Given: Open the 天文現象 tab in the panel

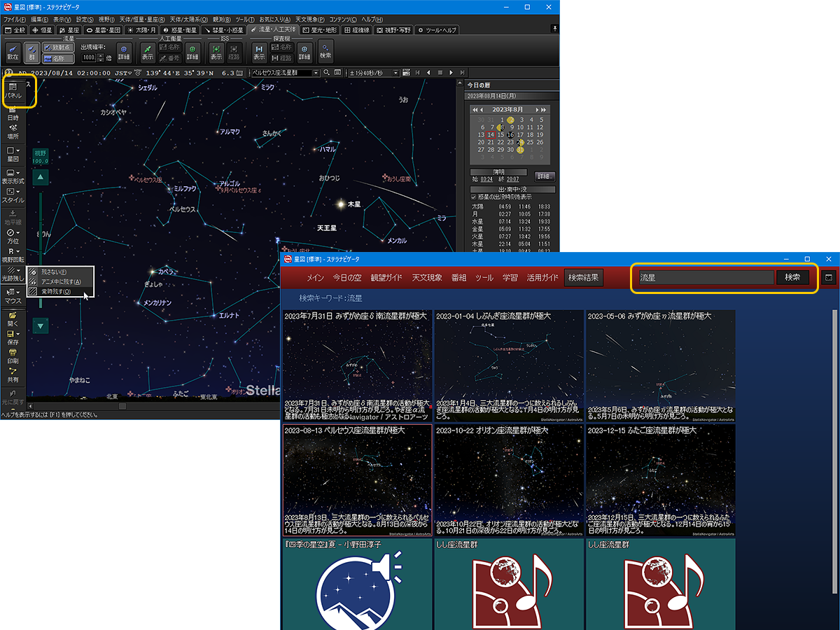Looking at the screenshot, I should coord(427,277).
